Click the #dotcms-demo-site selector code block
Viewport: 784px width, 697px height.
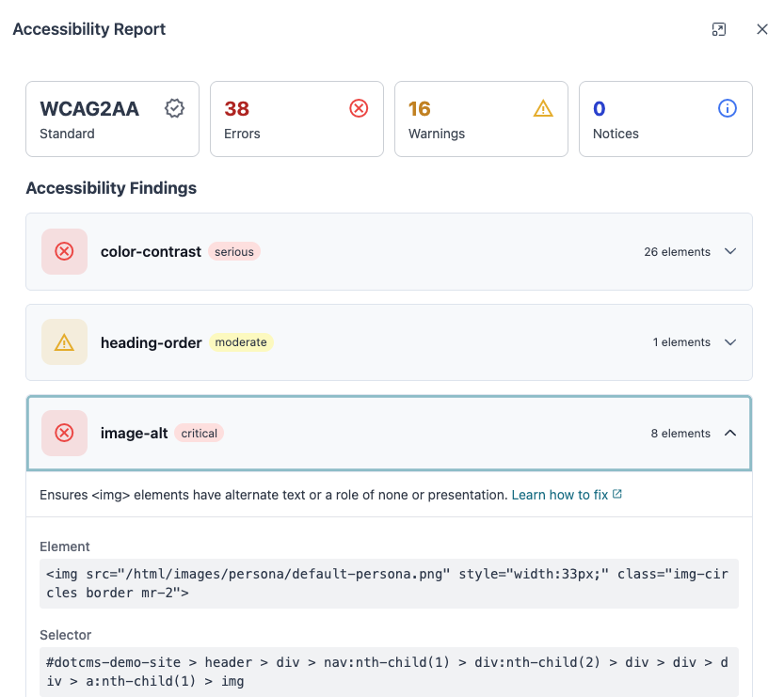point(389,672)
